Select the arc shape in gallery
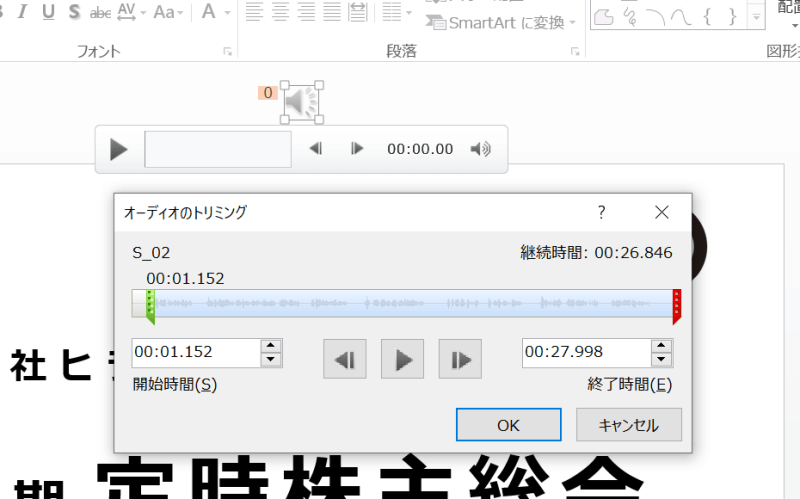This screenshot has width=800, height=499. pos(656,17)
